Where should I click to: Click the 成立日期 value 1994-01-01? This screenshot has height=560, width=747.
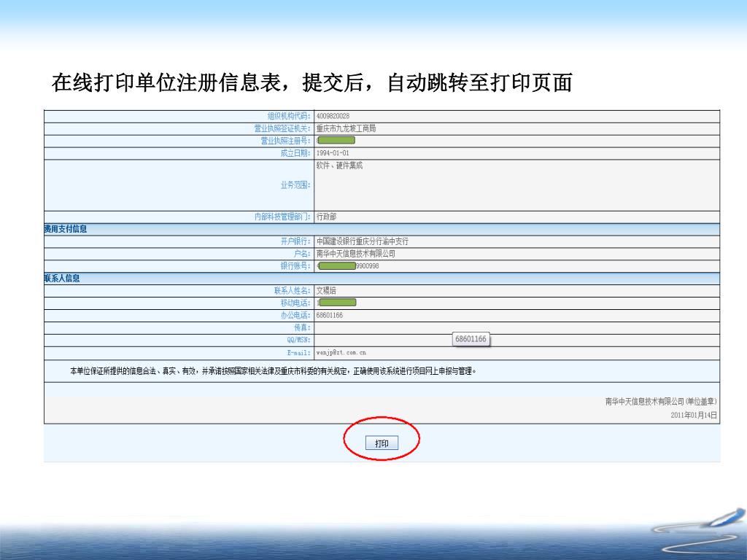point(333,153)
